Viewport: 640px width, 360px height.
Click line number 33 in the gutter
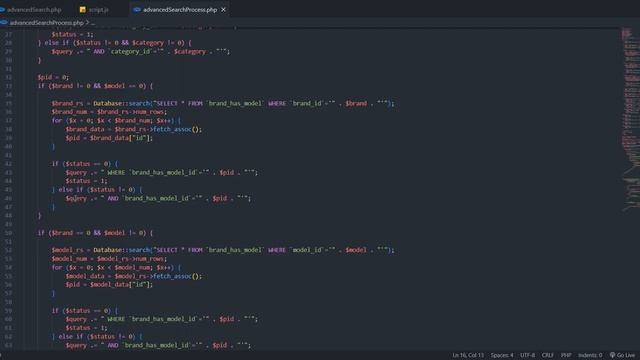click(9, 86)
